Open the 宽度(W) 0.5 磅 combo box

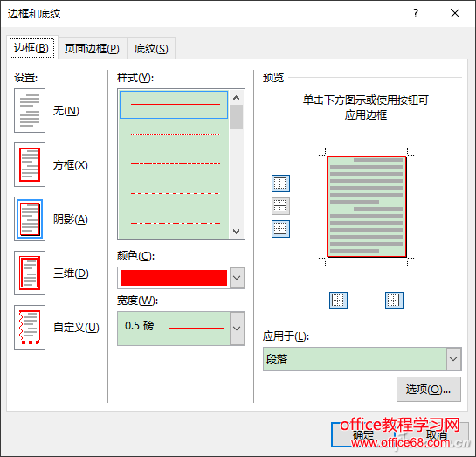coord(181,329)
